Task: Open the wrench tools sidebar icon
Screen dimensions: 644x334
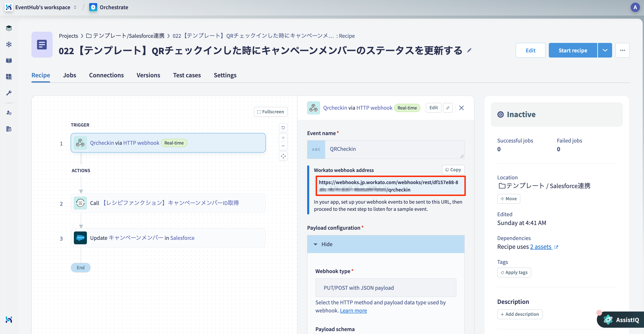Action: [9, 93]
